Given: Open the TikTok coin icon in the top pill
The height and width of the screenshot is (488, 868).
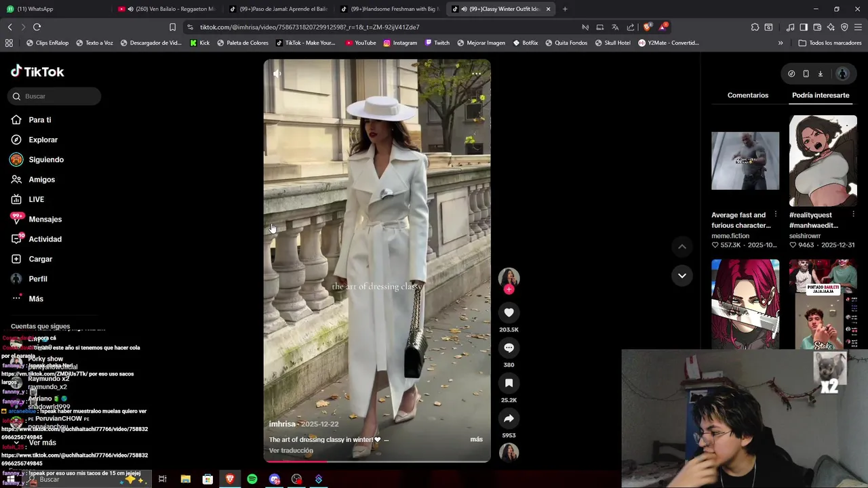Looking at the screenshot, I should [x=791, y=74].
